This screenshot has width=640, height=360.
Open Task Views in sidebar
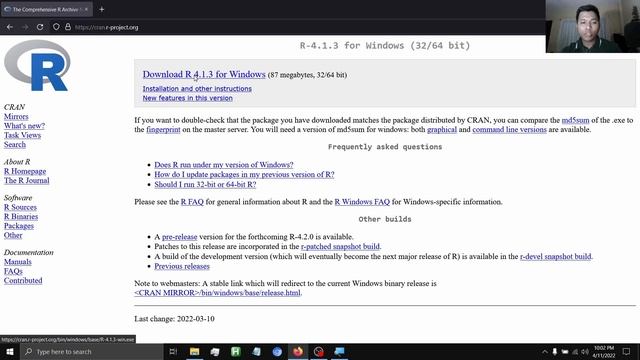pos(22,135)
